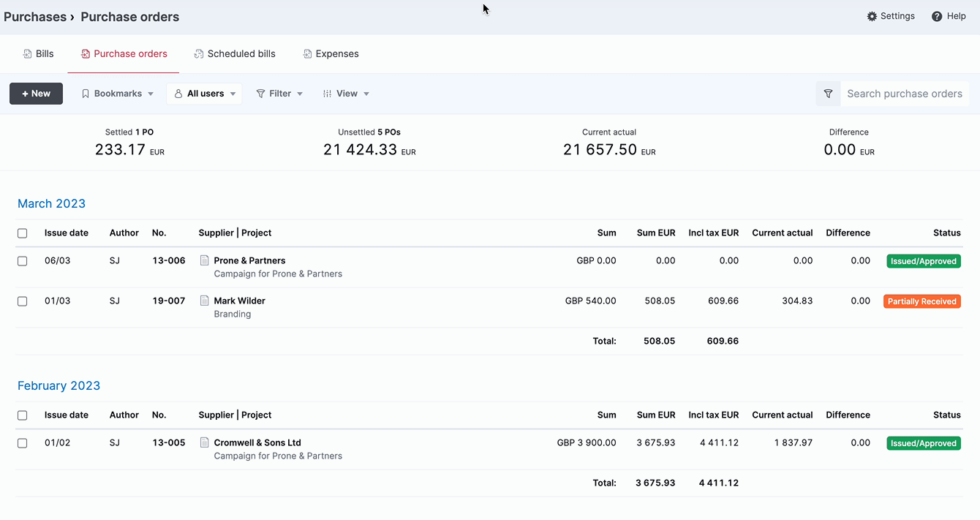Click the Expenses tab icon

[x=307, y=54]
